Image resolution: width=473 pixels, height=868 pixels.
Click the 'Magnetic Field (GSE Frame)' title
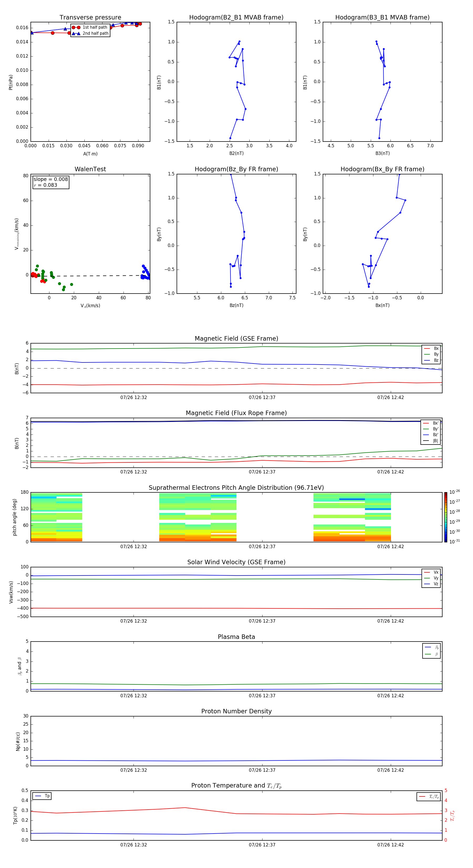(236, 339)
